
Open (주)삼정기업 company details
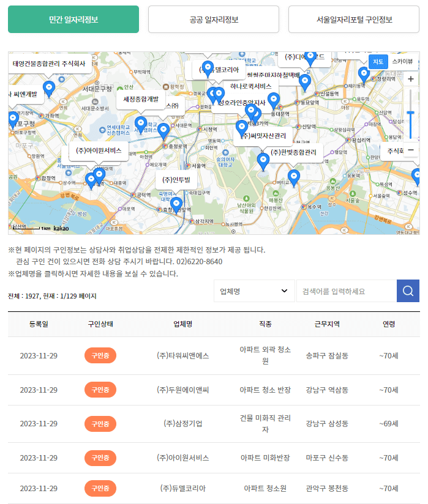pos(183,424)
